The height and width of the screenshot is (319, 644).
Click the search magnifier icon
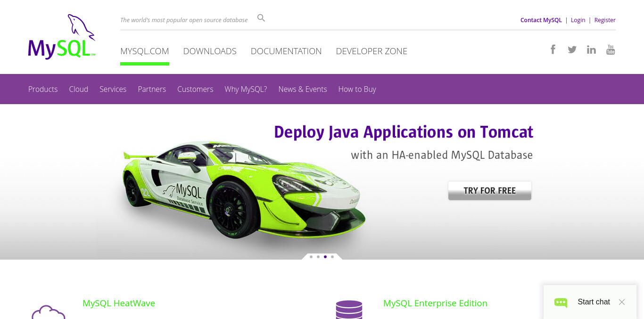261,18
